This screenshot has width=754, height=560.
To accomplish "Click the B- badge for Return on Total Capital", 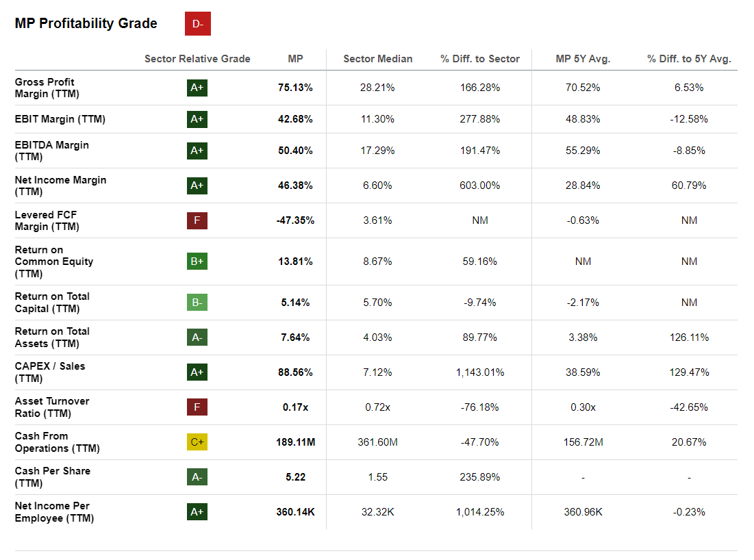I will point(197,302).
